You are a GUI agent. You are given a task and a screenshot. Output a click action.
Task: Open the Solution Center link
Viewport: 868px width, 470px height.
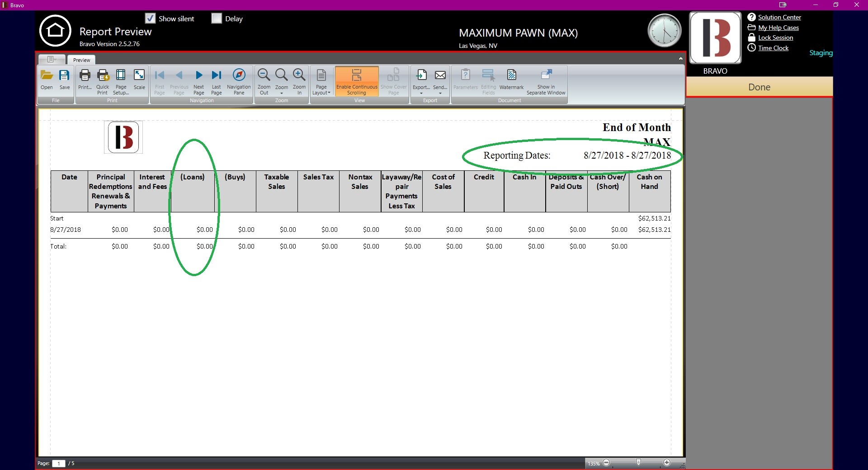[x=779, y=17]
